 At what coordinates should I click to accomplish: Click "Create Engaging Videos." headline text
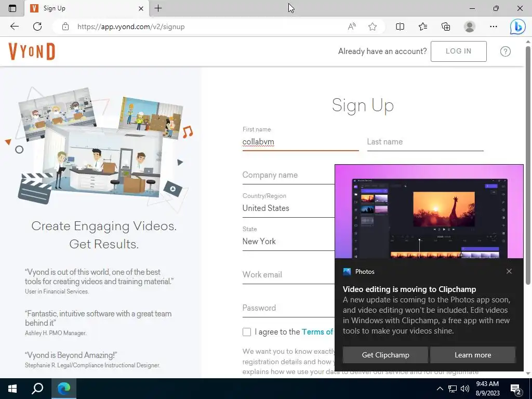(x=104, y=226)
